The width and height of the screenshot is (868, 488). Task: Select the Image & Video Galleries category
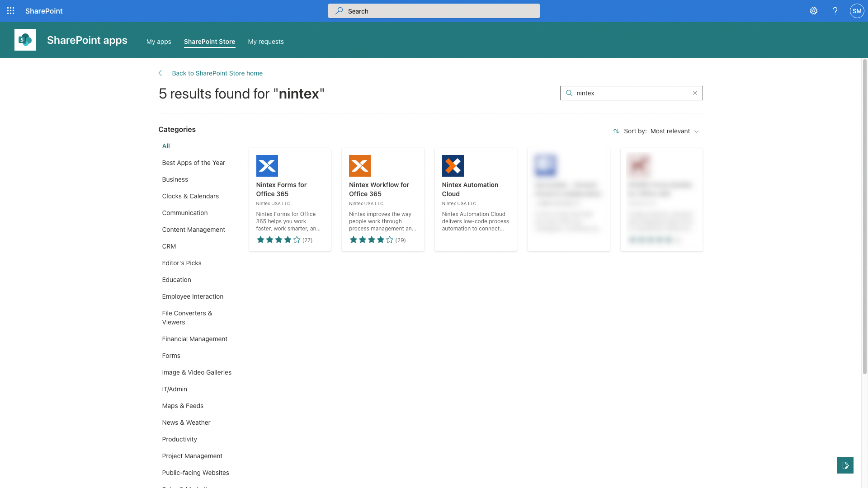coord(197,372)
